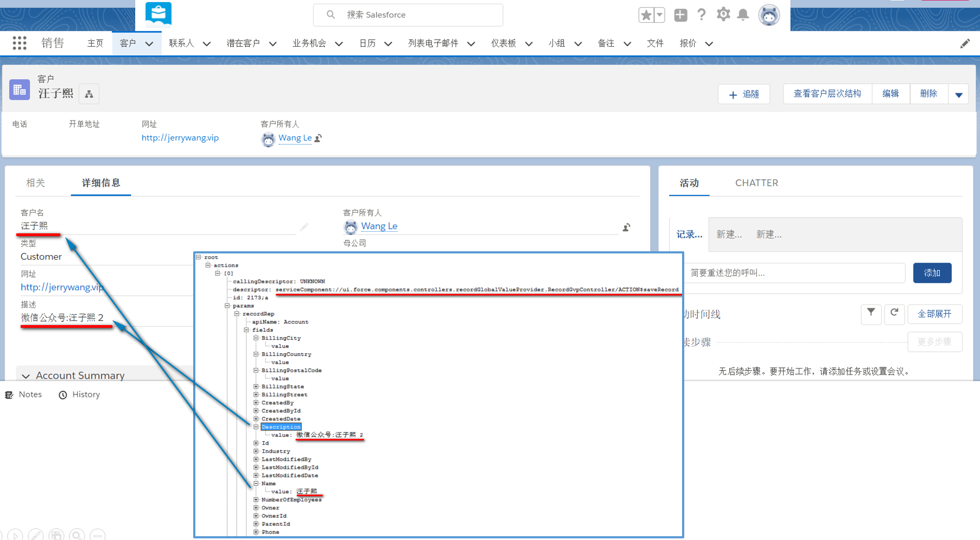Click the account record icon beside 汪子熙
The image size is (980, 540).
coord(20,90)
